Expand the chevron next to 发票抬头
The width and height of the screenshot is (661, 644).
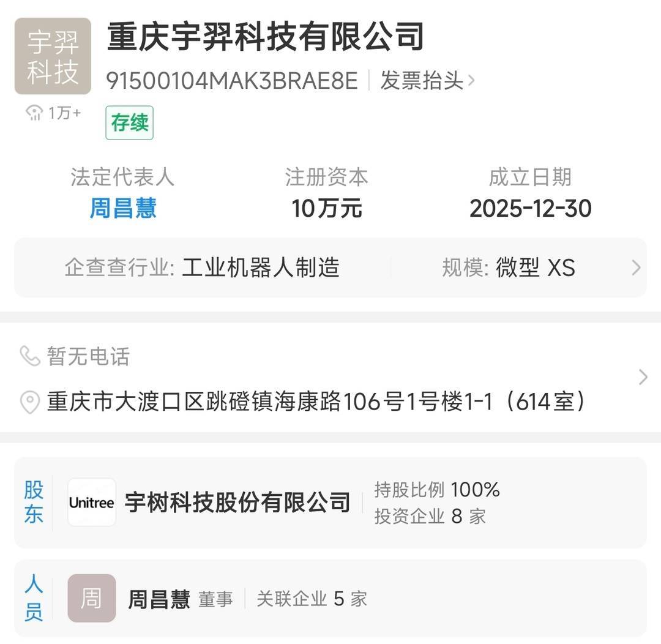pyautogui.click(x=471, y=80)
